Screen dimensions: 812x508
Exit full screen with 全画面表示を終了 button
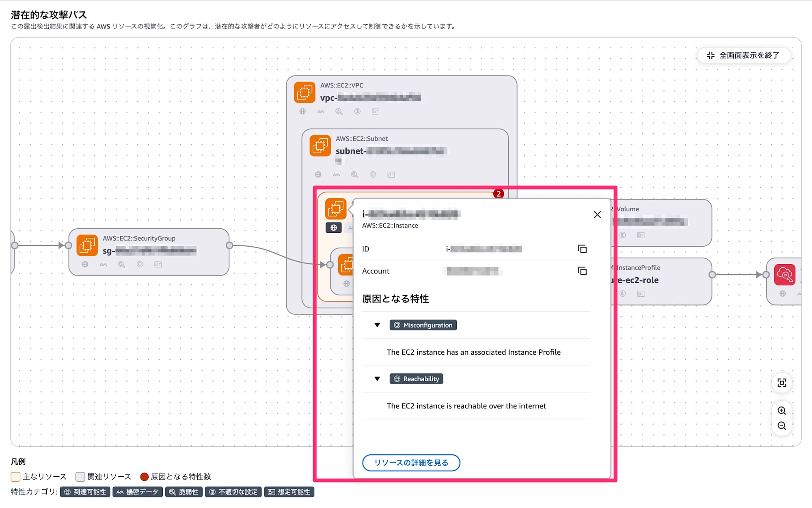click(x=744, y=55)
